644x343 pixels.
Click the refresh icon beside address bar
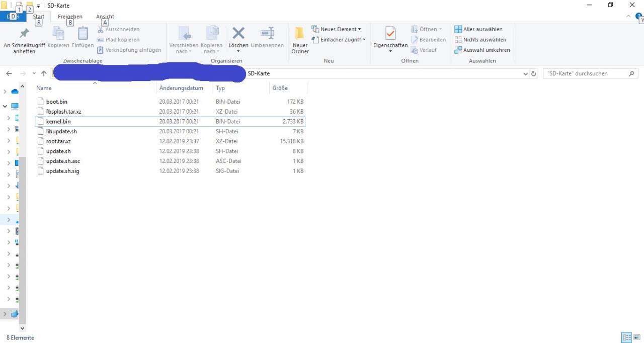coord(534,73)
